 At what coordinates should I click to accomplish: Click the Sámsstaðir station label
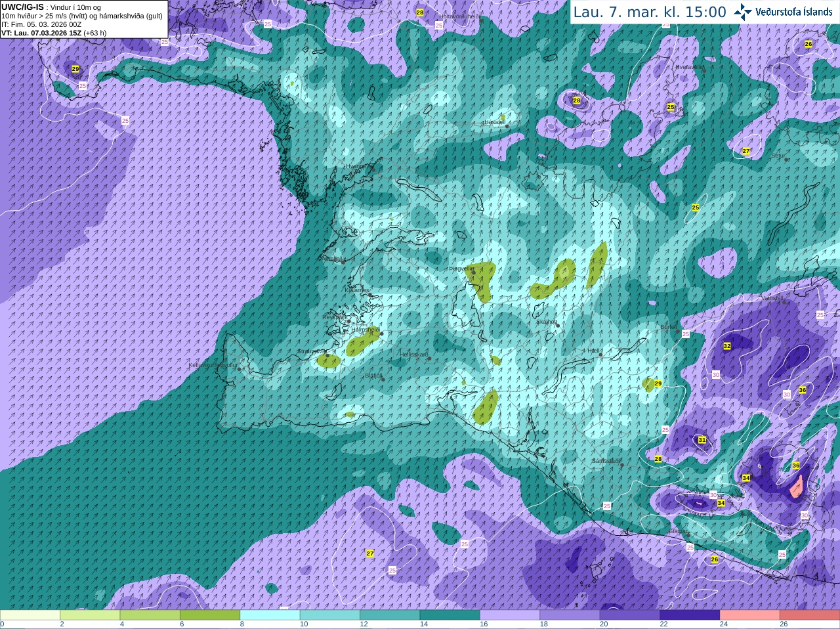pyautogui.click(x=606, y=461)
